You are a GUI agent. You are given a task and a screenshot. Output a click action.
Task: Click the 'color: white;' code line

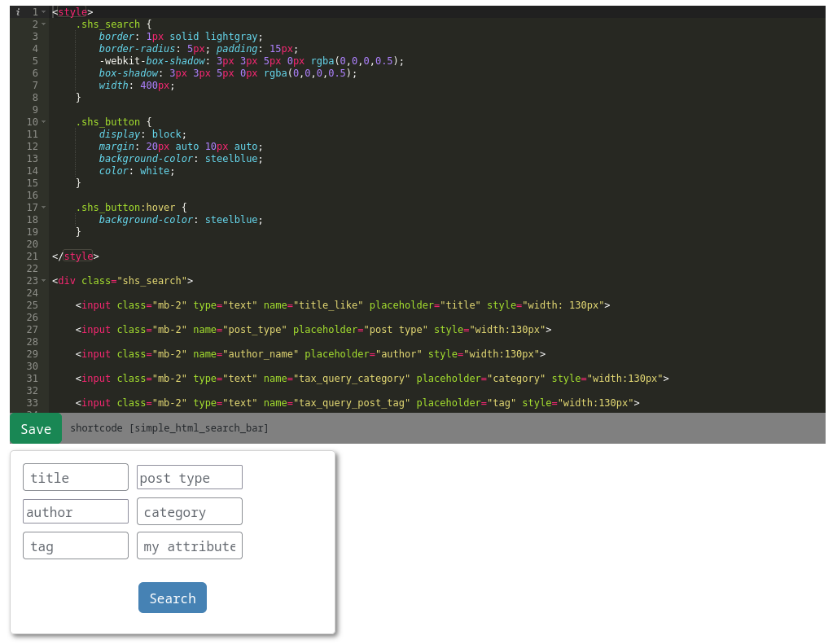[137, 171]
